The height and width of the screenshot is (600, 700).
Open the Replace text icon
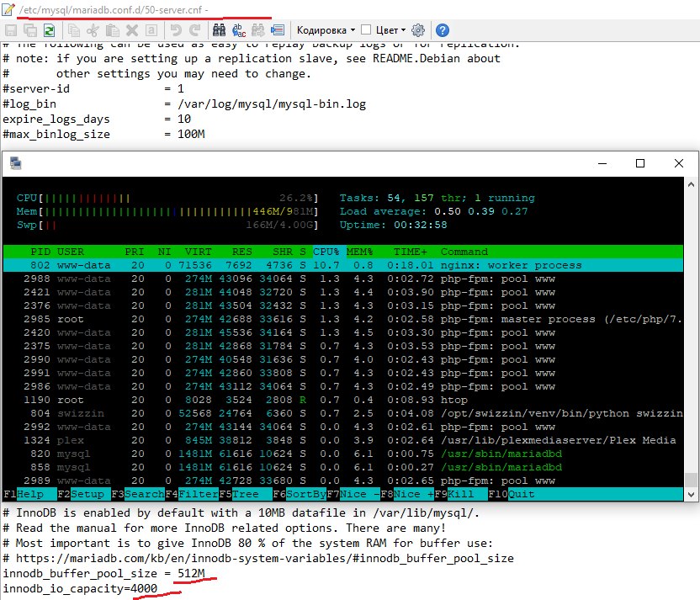(239, 30)
